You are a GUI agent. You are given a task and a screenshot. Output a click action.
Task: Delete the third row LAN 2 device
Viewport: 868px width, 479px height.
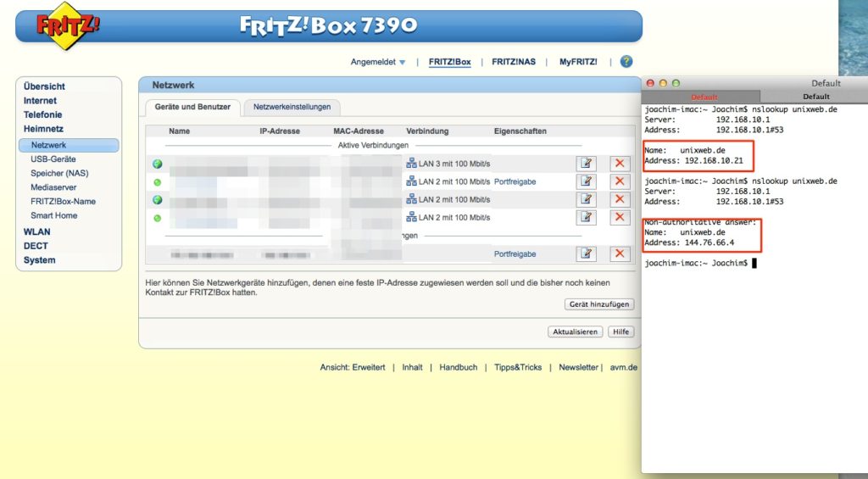[x=620, y=199]
